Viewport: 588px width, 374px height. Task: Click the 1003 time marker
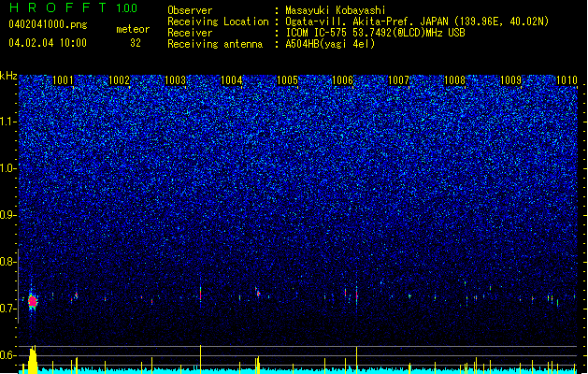pyautogui.click(x=175, y=80)
